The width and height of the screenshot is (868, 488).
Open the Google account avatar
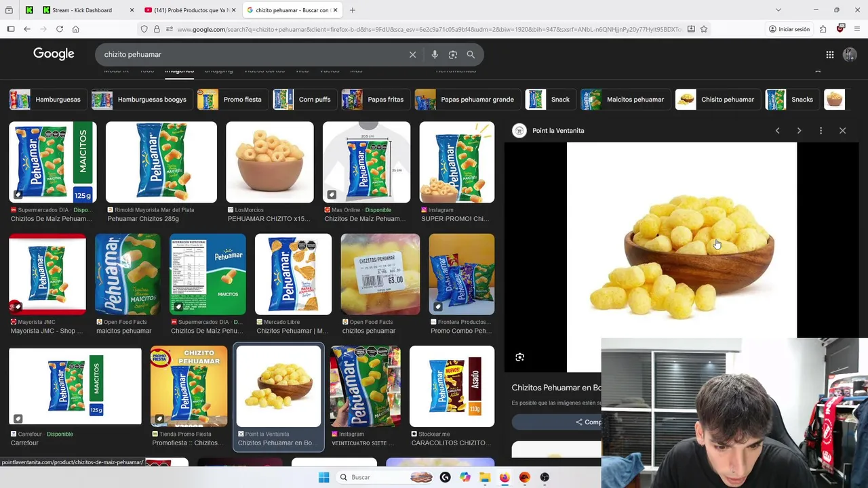click(850, 54)
